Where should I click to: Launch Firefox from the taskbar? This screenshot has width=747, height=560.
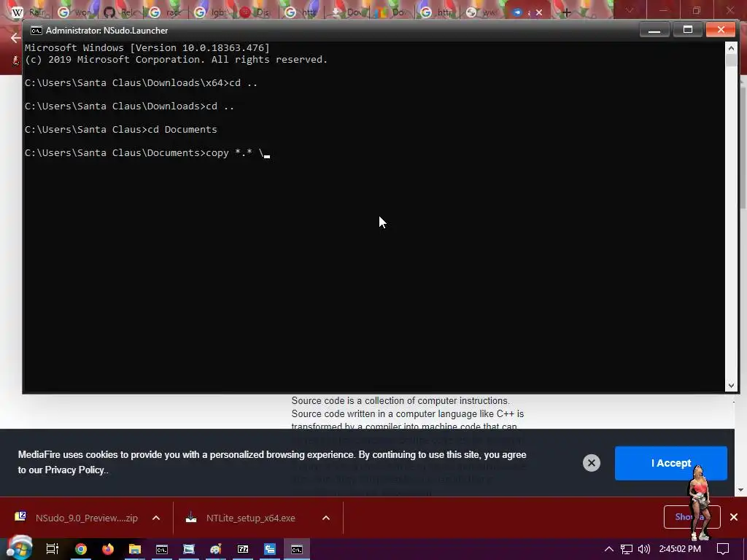coord(108,549)
